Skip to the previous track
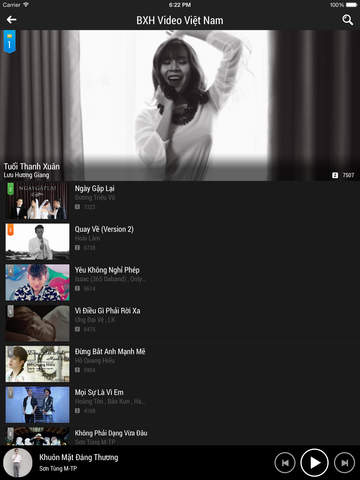360x480 pixels. point(285,463)
